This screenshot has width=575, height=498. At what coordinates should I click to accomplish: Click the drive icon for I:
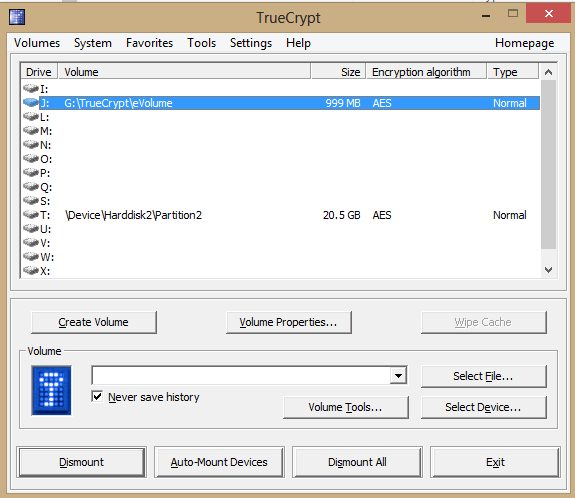click(x=31, y=88)
